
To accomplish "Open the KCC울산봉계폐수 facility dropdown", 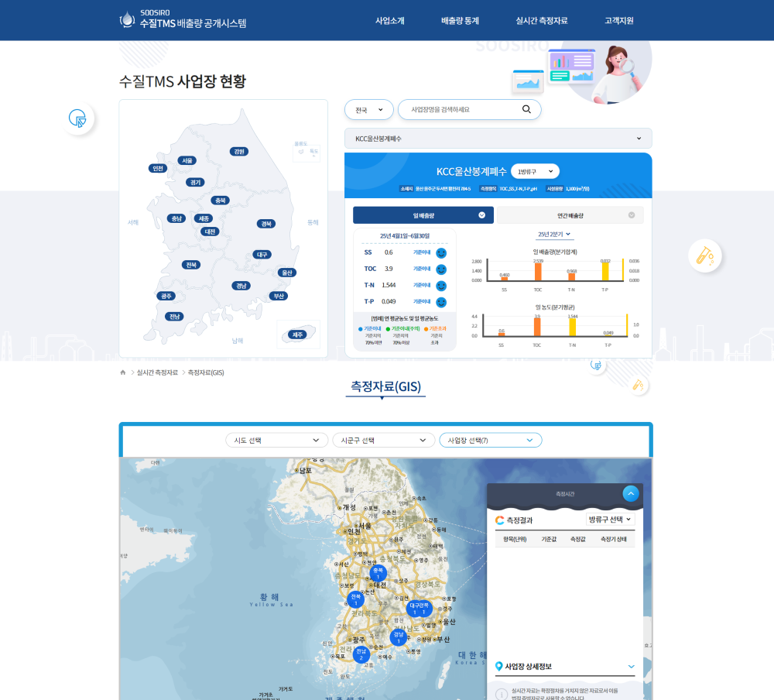I will point(498,139).
